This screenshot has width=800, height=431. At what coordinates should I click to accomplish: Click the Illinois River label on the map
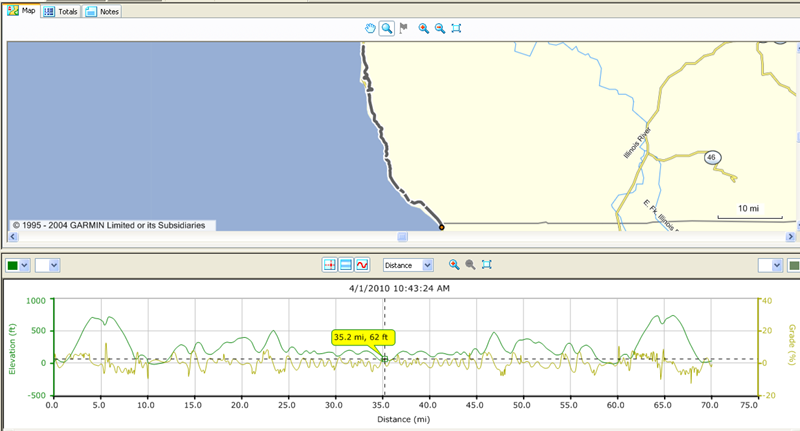[637, 143]
